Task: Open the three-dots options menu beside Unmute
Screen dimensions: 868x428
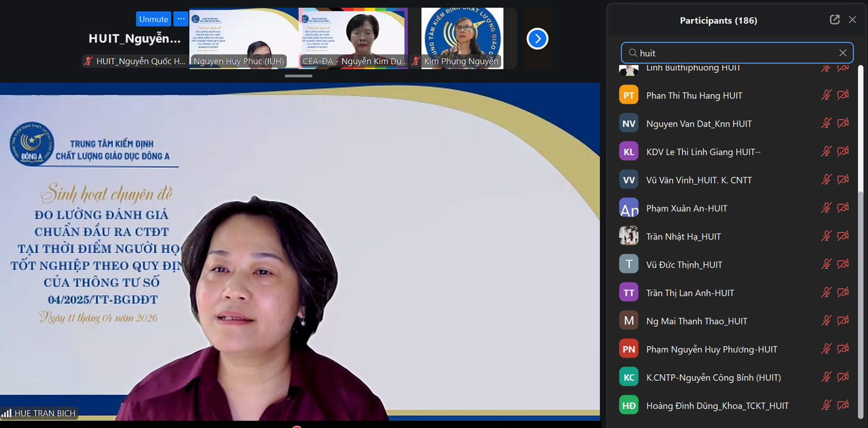Action: point(181,19)
